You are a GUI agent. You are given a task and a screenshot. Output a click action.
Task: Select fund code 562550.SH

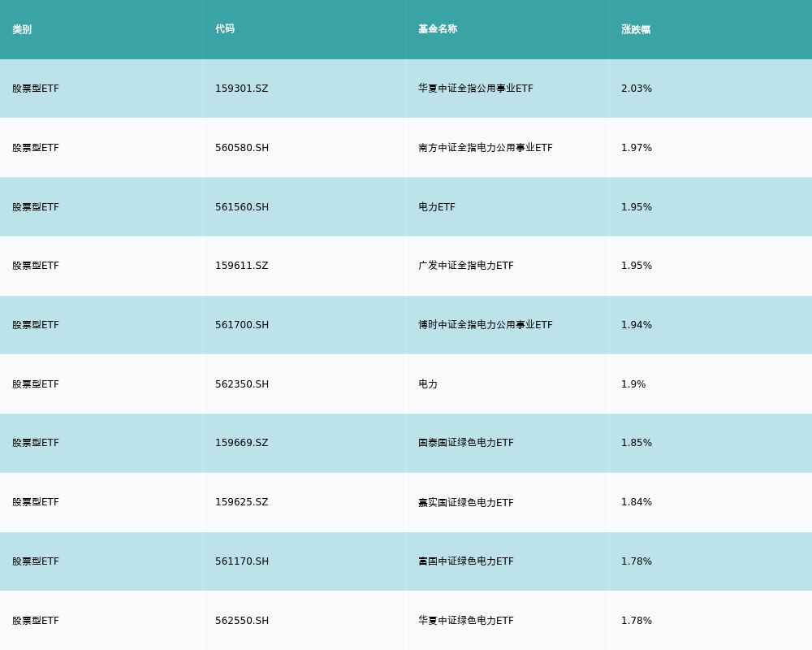point(242,621)
